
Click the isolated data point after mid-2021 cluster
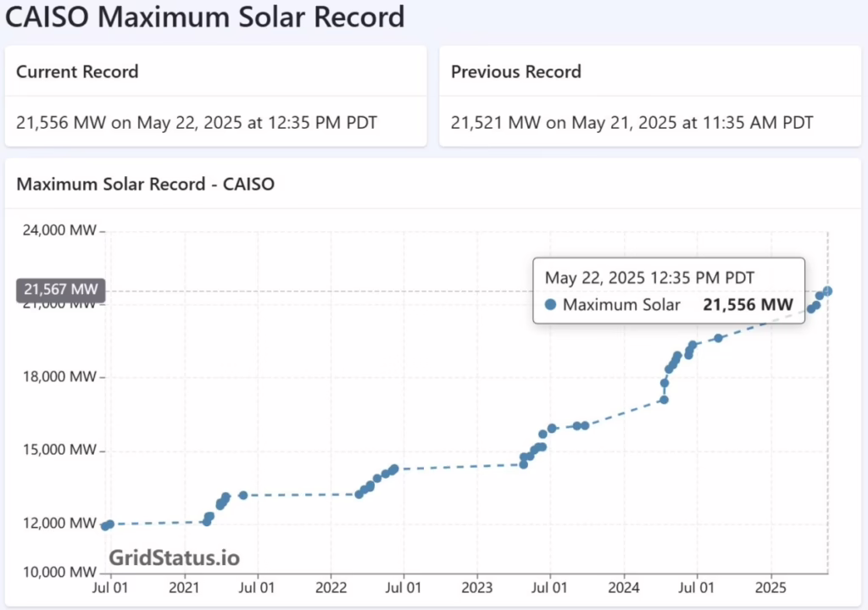[x=243, y=495]
